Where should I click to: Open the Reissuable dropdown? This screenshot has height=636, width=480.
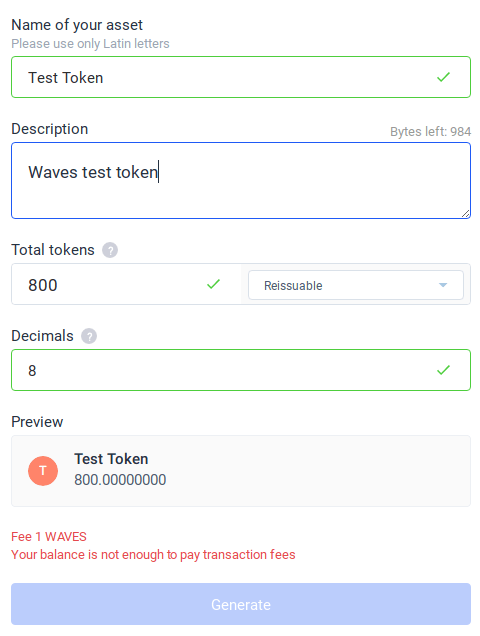tap(355, 285)
